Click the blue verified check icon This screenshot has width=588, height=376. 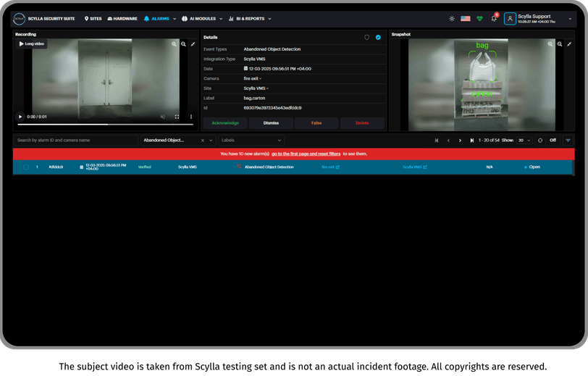(378, 37)
